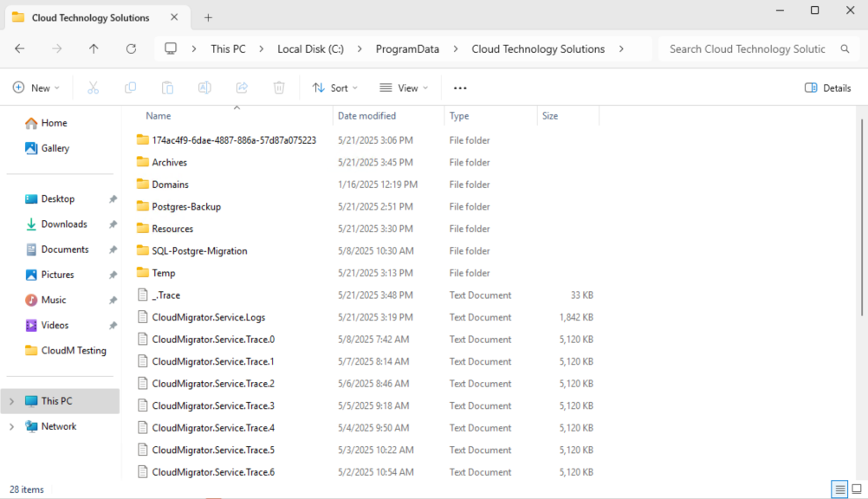Click the search Cloud Technology Solutions field
This screenshot has height=499, width=868.
pyautogui.click(x=747, y=49)
